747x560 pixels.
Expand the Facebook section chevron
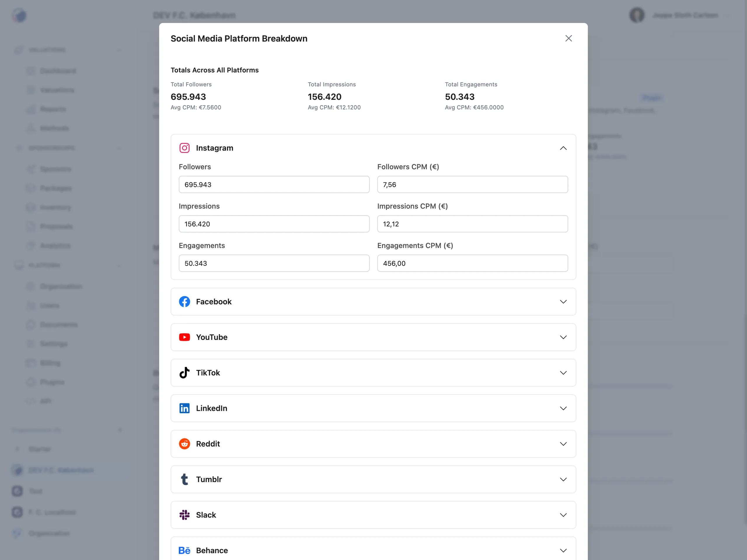[563, 302]
